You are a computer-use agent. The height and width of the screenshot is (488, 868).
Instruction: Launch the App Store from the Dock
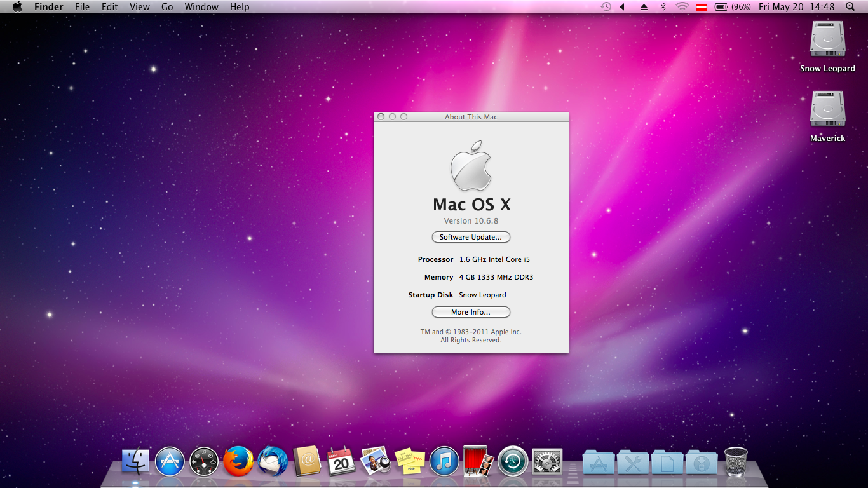[170, 461]
